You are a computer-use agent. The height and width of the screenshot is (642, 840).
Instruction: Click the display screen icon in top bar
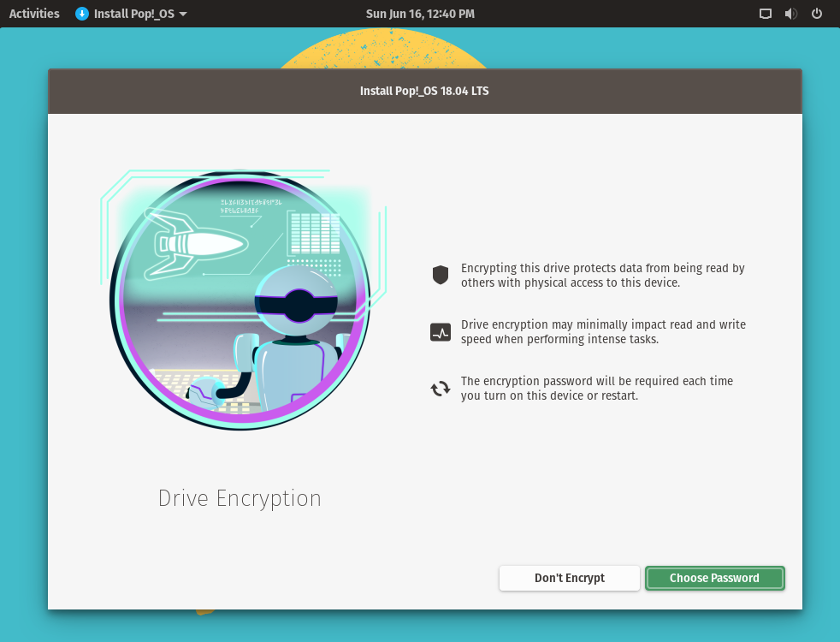pos(766,14)
